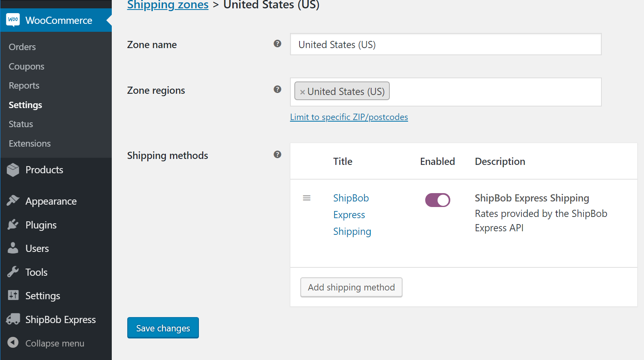The image size is (644, 360).
Task: Click Save changes button
Action: click(163, 328)
